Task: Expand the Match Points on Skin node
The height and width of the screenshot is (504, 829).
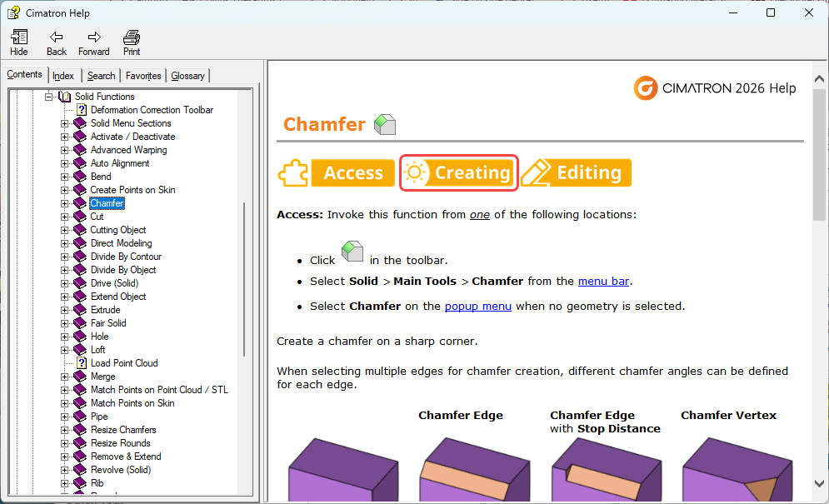Action: [64, 403]
